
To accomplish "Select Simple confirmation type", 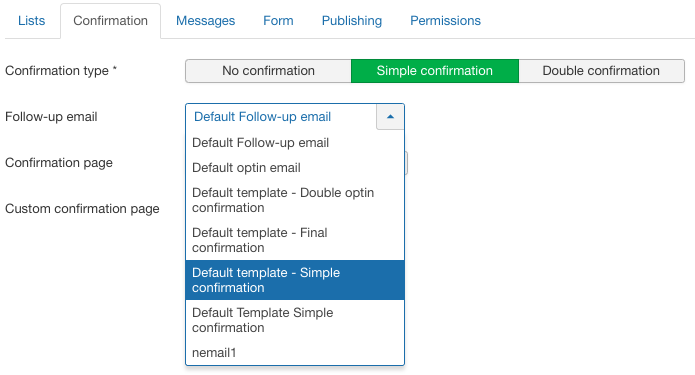I will pos(435,71).
